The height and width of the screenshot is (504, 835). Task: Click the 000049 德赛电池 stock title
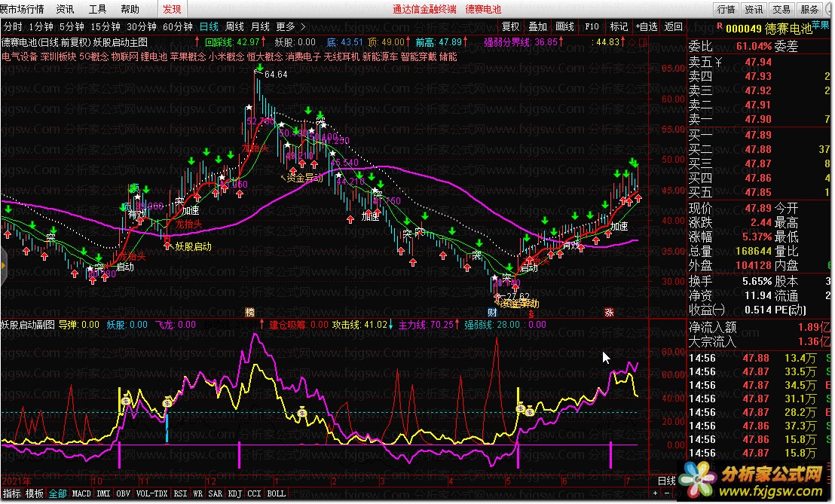click(769, 29)
